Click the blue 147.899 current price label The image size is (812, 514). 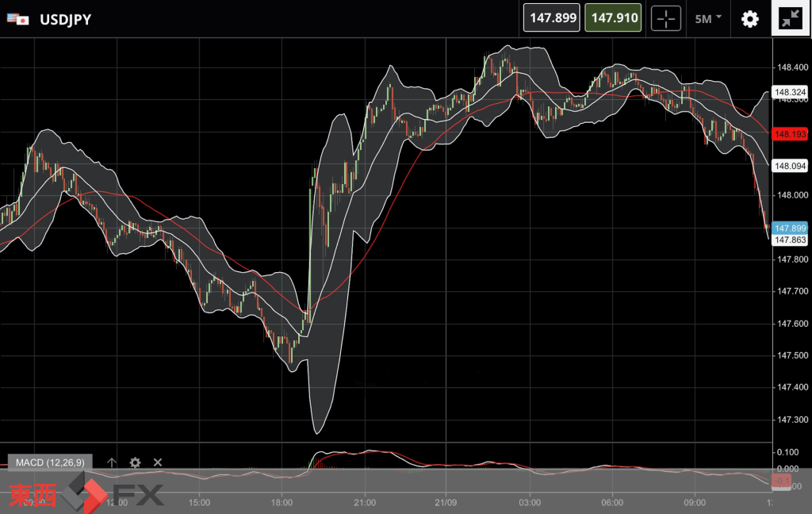[790, 228]
